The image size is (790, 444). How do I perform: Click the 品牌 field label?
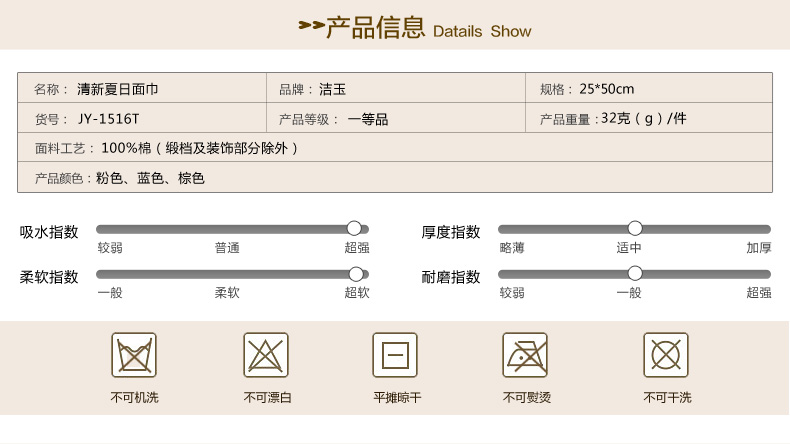pos(296,89)
